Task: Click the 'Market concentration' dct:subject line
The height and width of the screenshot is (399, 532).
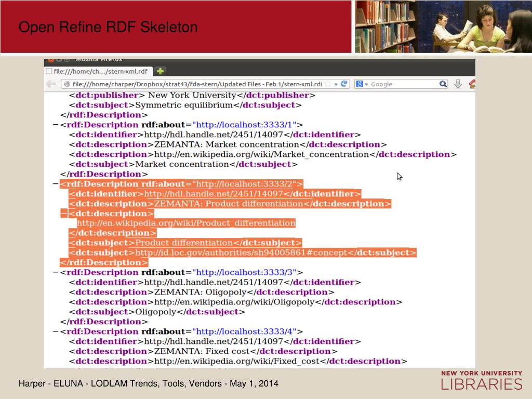Action: tap(183, 164)
